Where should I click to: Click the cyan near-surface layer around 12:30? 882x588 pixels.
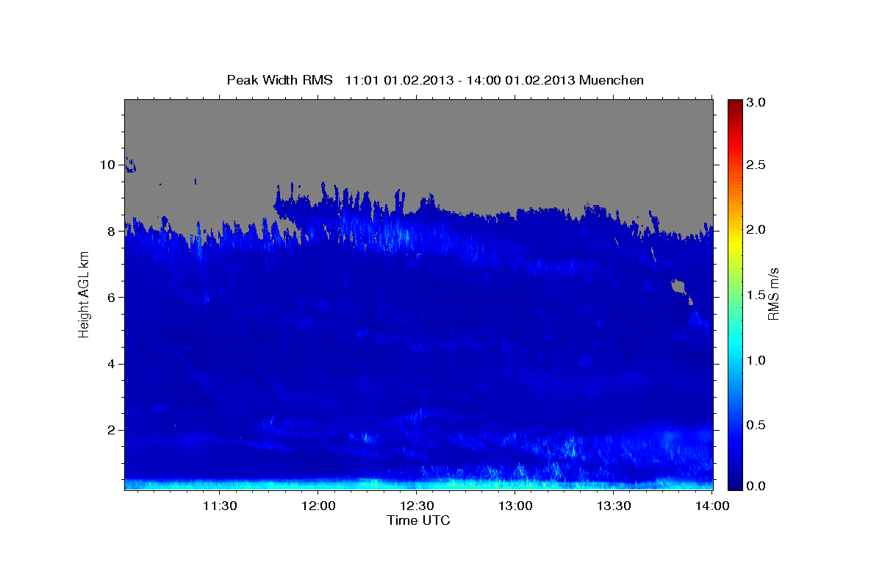(416, 484)
